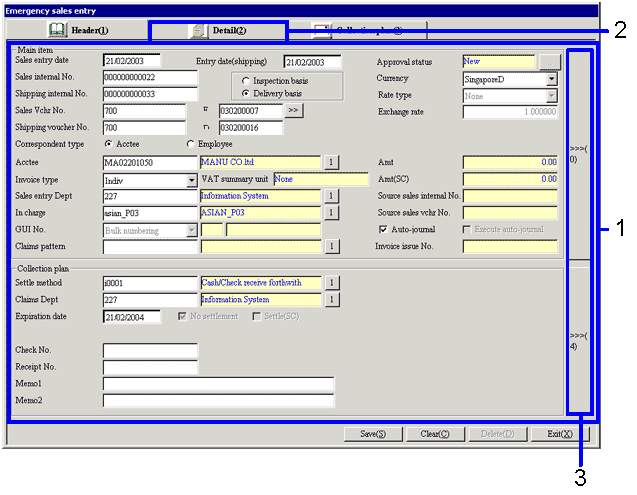Screen dimensions: 637x495
Task: Click the Shipping internal No. field
Action: (x=150, y=94)
